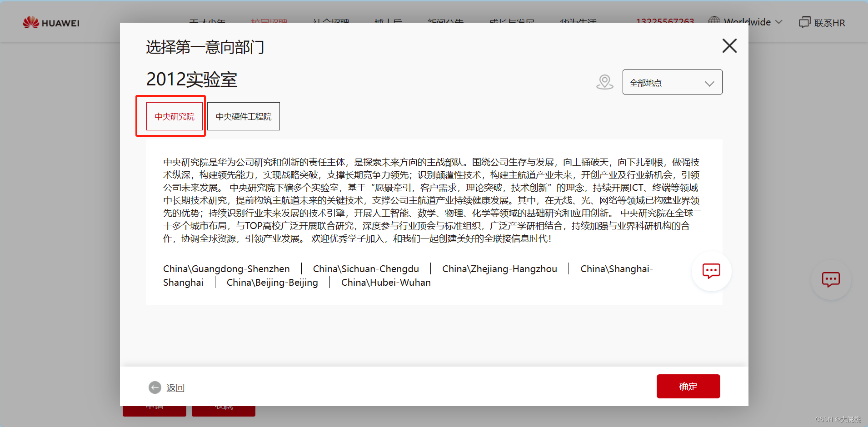Open the floating chat icon on page

(831, 280)
